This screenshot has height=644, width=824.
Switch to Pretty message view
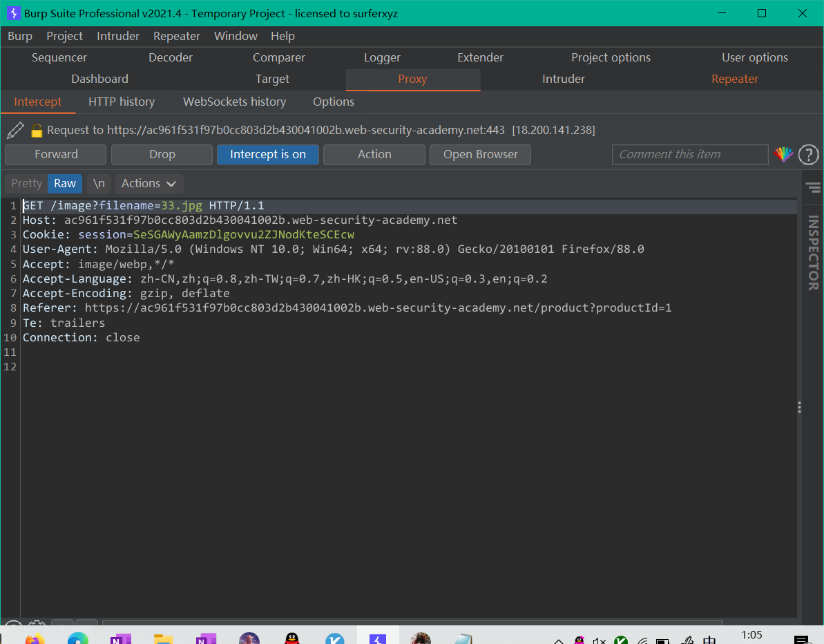pyautogui.click(x=26, y=184)
